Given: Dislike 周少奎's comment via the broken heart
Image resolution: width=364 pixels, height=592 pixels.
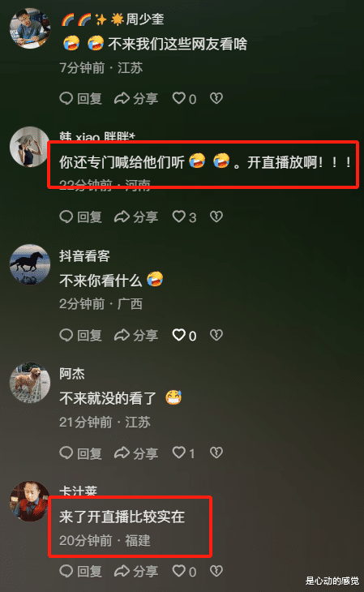Looking at the screenshot, I should [216, 98].
